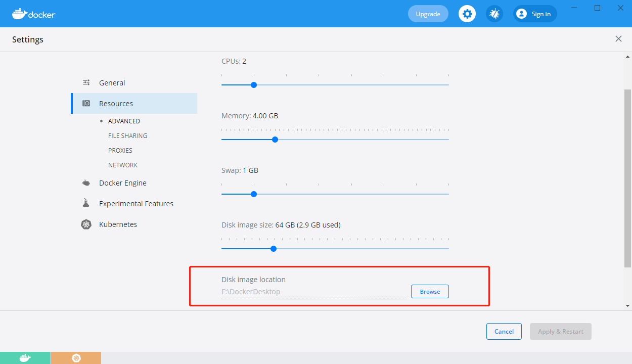Open the General settings section icon
Image resolution: width=632 pixels, height=364 pixels.
pos(86,82)
